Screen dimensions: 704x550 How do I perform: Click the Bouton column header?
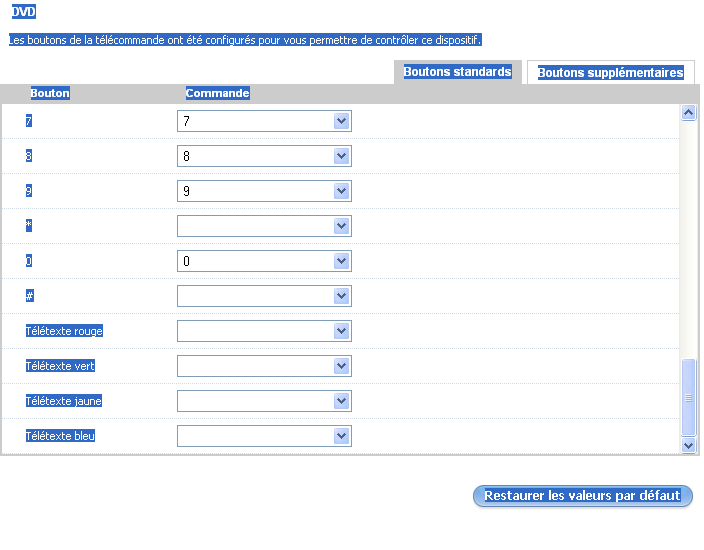50,93
